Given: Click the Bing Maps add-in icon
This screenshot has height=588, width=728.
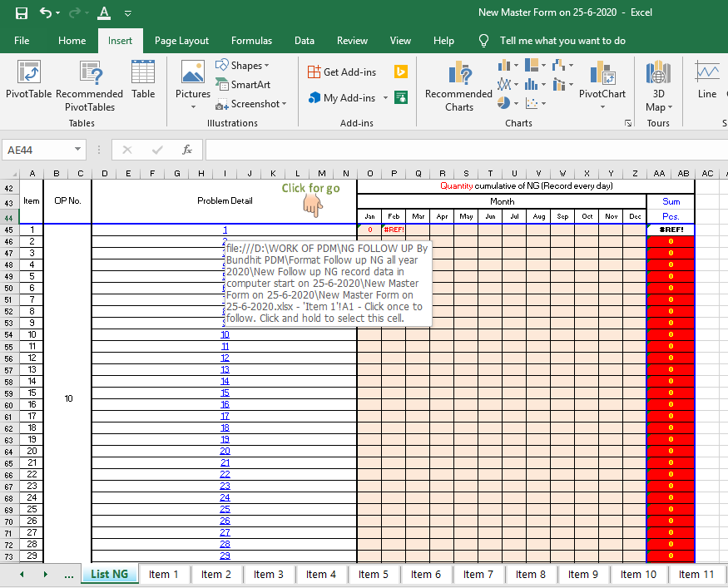Looking at the screenshot, I should tap(400, 72).
